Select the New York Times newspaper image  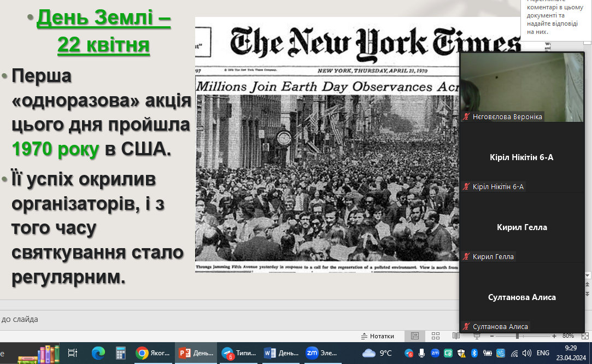click(327, 145)
